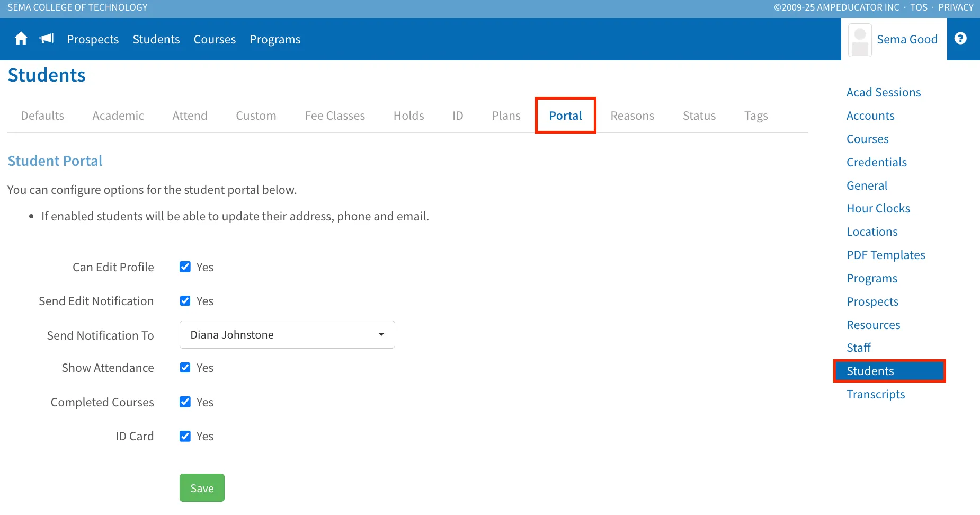Open the announcements megaphone icon

click(47, 39)
